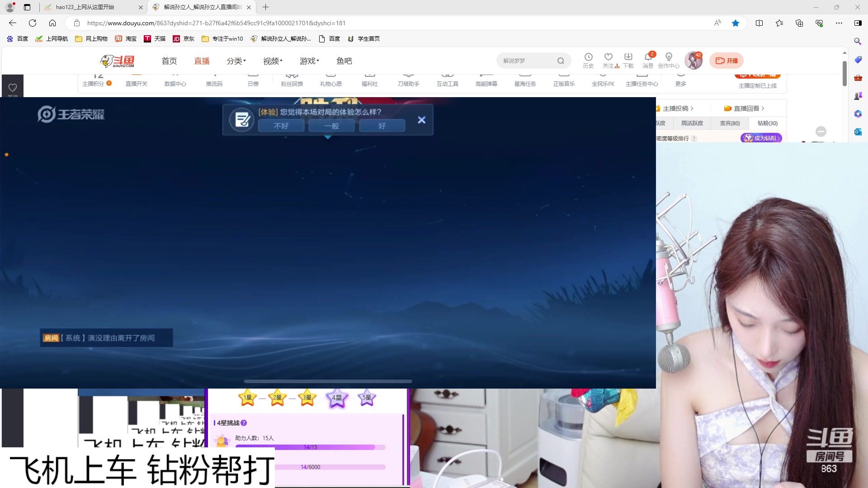
Task: Expand the 游戏 dropdown menu
Action: tap(309, 61)
